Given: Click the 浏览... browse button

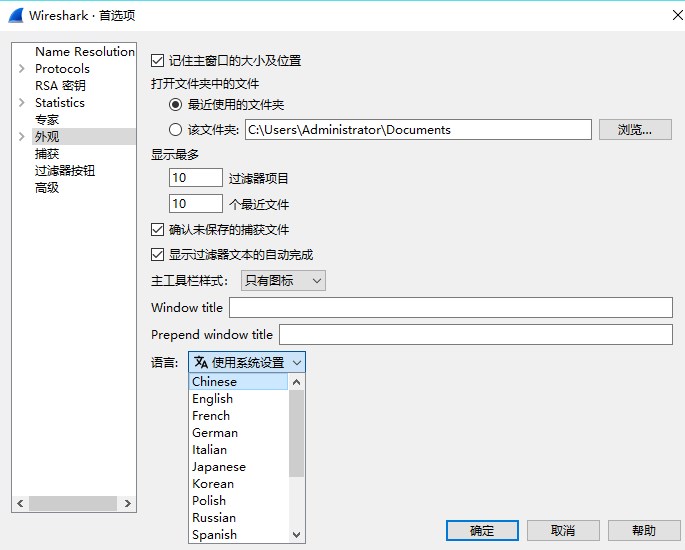Looking at the screenshot, I should tap(635, 129).
